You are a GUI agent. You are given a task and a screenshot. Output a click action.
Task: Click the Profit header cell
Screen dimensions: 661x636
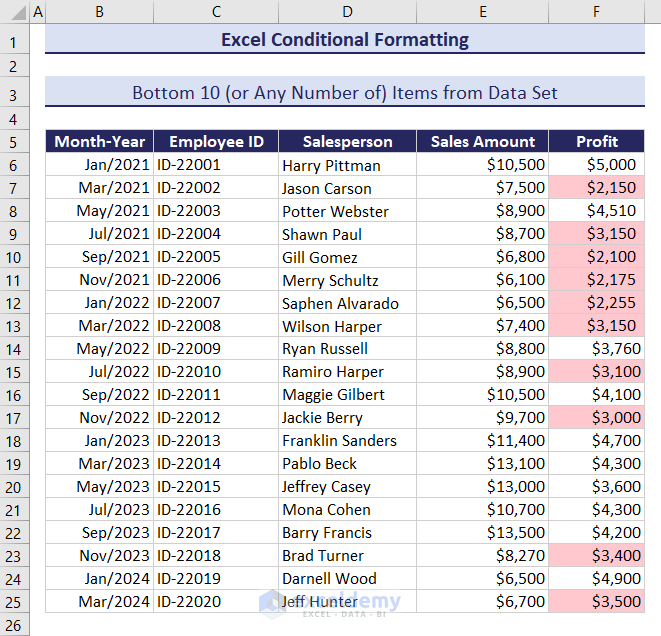coord(597,141)
